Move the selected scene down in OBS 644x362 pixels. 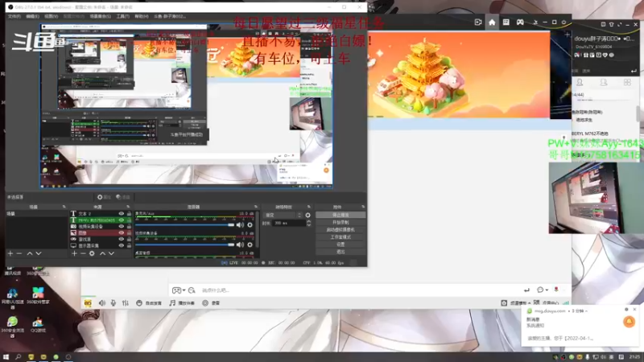[x=38, y=253]
